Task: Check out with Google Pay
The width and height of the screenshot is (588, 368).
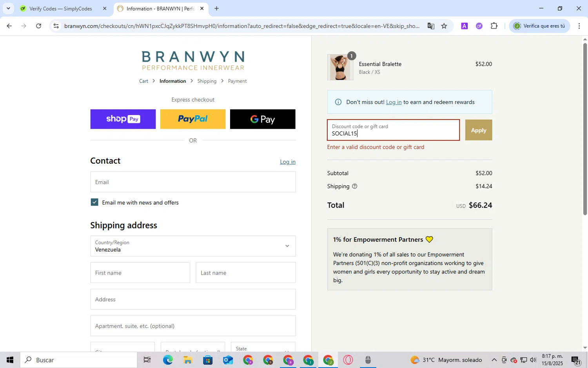Action: 263,119
